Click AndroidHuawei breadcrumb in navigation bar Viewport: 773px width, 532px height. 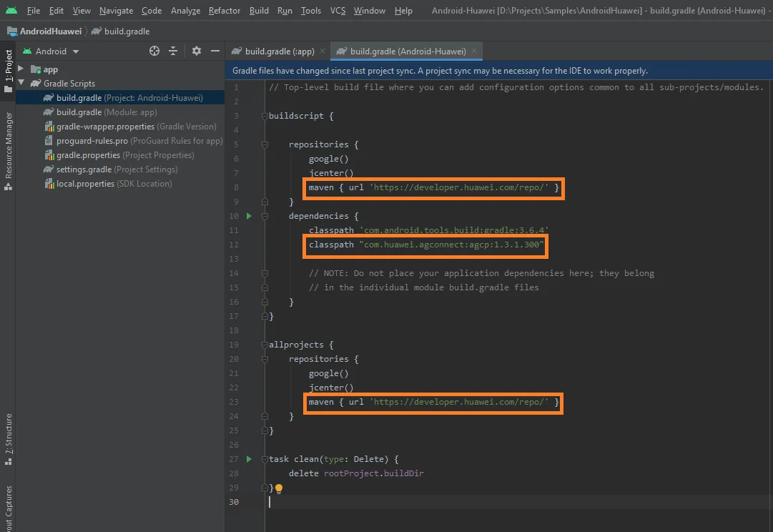point(50,31)
